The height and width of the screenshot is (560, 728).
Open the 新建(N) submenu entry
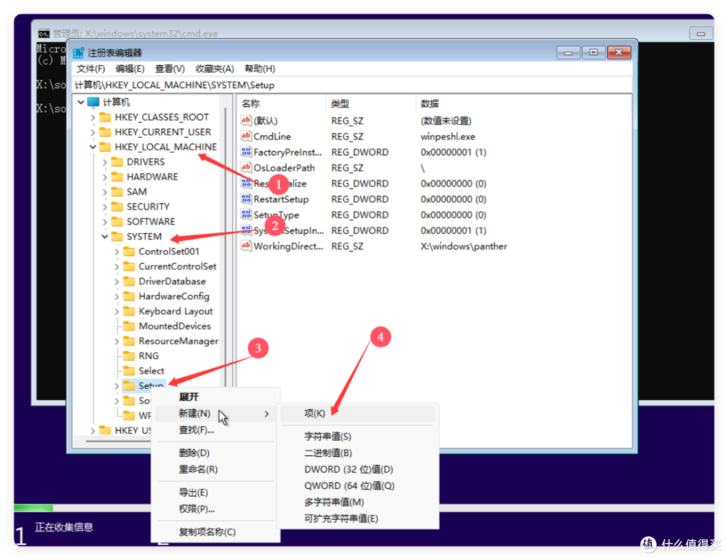point(216,413)
